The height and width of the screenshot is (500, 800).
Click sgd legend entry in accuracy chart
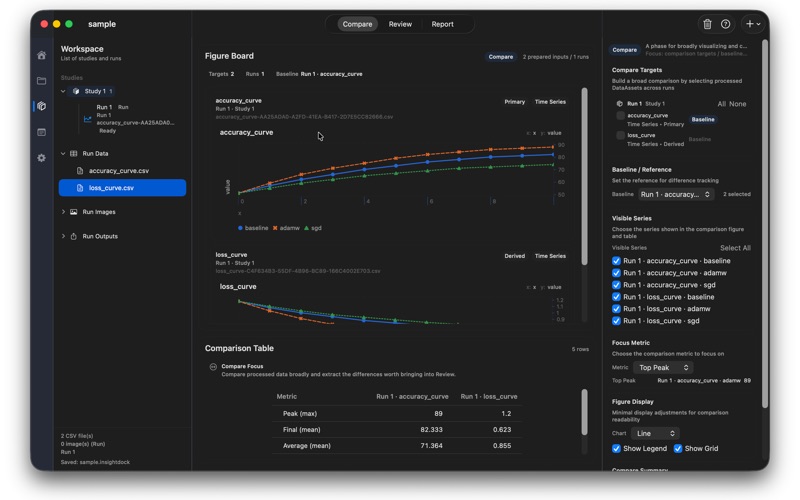pyautogui.click(x=313, y=228)
